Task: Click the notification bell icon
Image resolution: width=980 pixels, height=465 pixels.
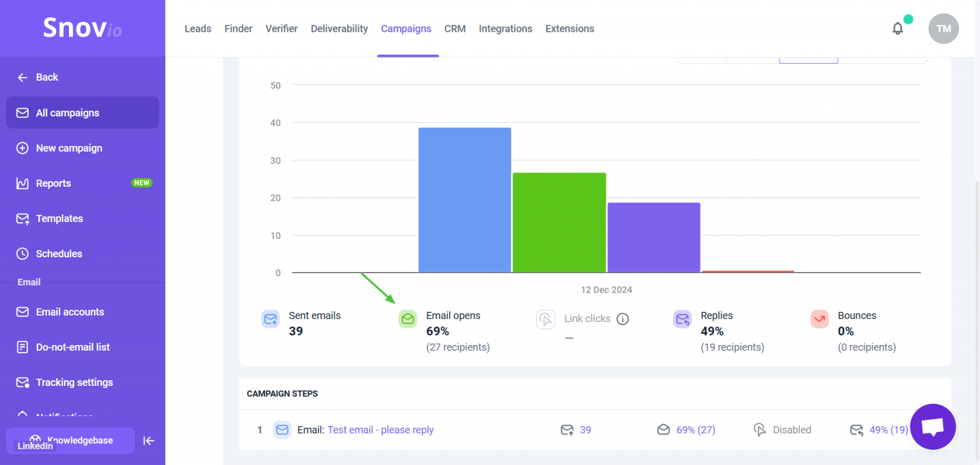Action: [898, 29]
